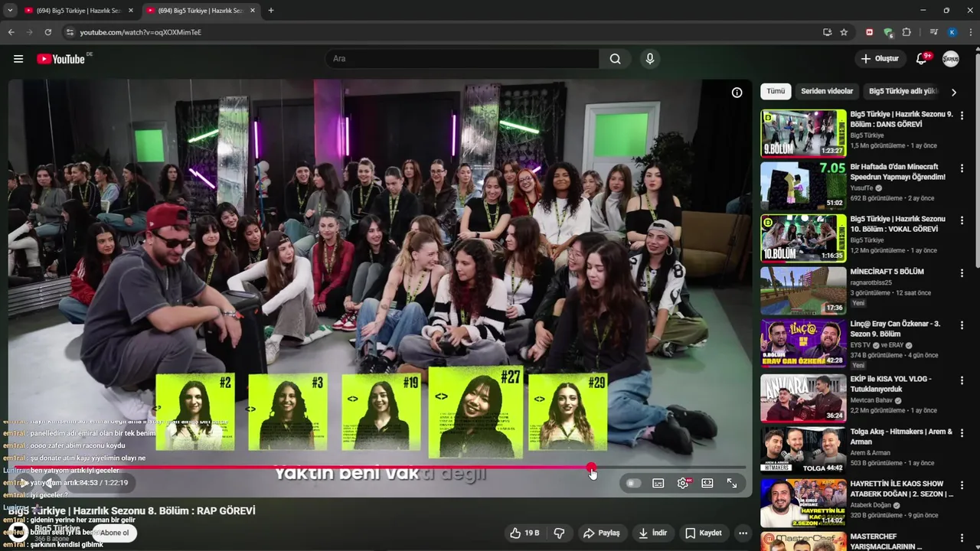Focus the Ara search field
980x551 pixels.
(x=463, y=59)
